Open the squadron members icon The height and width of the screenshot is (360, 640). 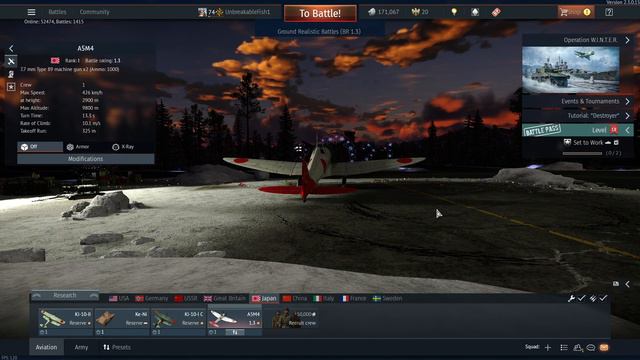coord(578,347)
